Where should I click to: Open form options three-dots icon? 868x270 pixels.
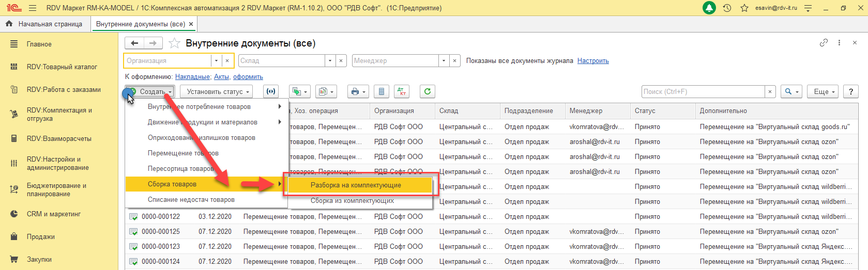click(839, 43)
